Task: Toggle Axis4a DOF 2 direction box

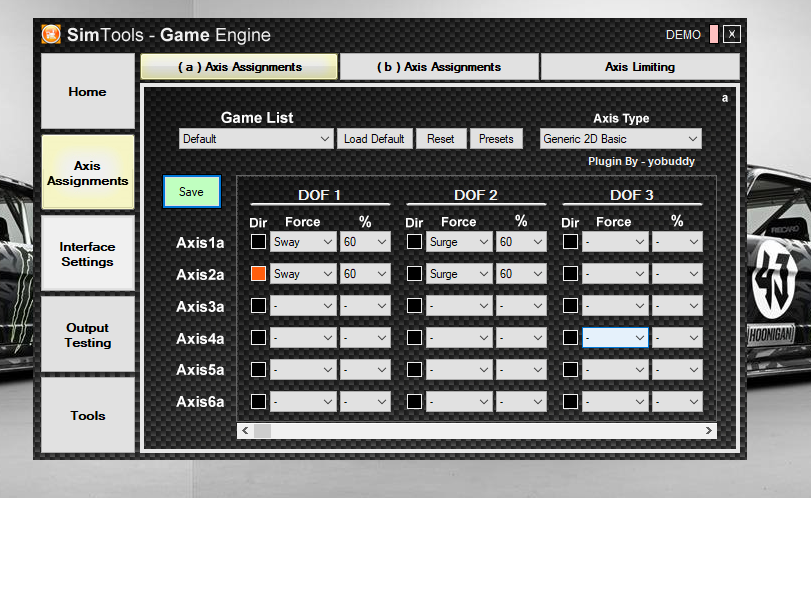Action: click(414, 338)
